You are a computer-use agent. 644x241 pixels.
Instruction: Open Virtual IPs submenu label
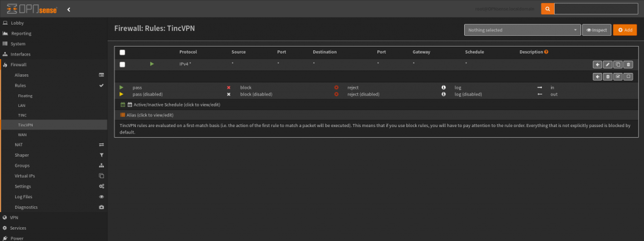pyautogui.click(x=25, y=176)
